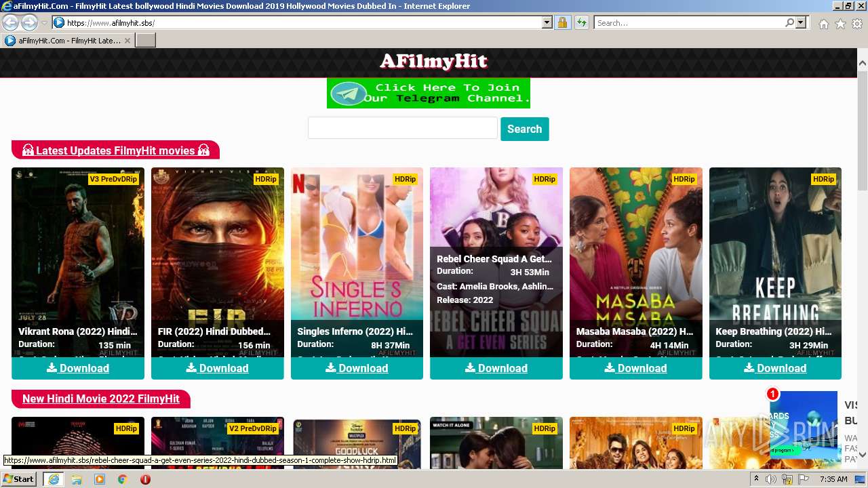Click the Refresh page icon
This screenshot has height=488, width=868.
click(x=581, y=22)
